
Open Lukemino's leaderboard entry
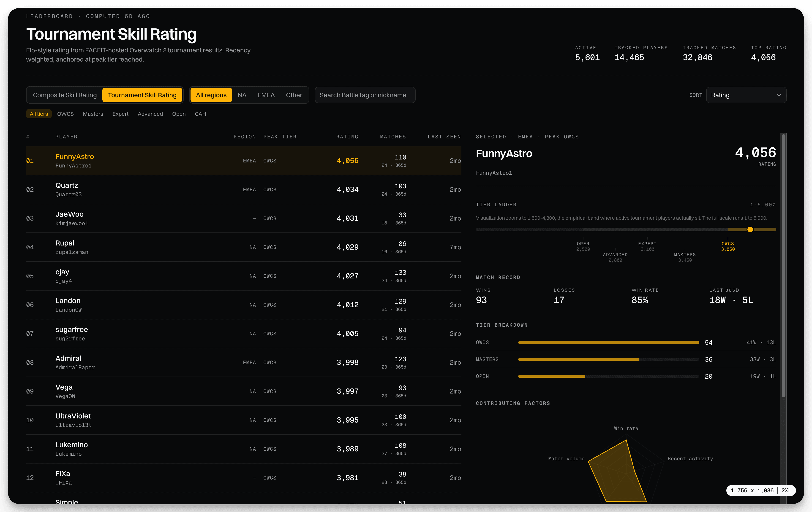pos(243,449)
